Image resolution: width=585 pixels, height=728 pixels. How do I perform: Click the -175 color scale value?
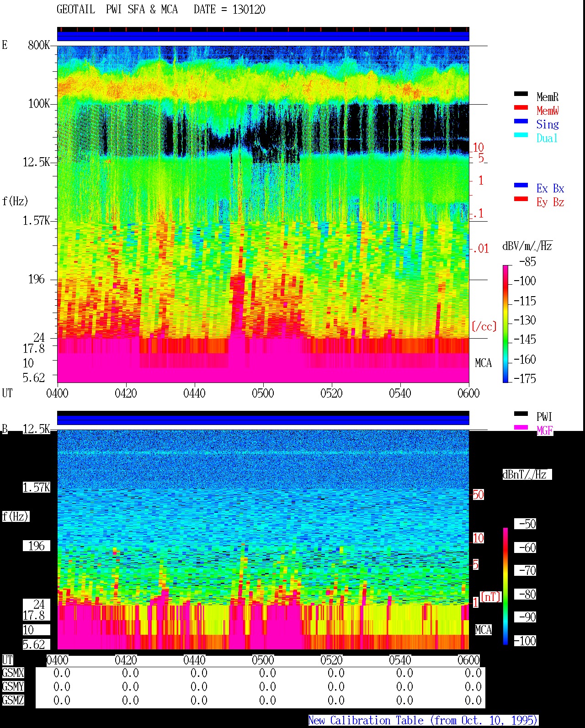(525, 378)
